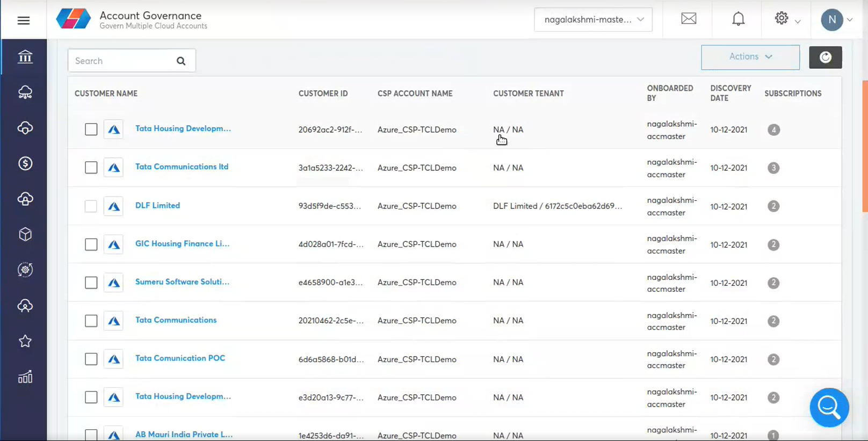Select checkbox for customer ID 20210462-2c5e
Screen dimensions: 868x441
(x=91, y=321)
